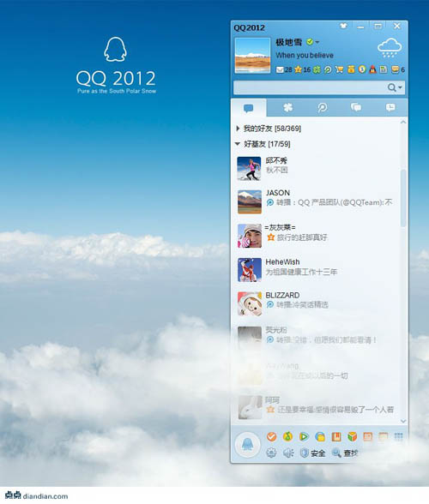
Task: Click the contact list scrollbar thumb
Action: click(x=403, y=198)
